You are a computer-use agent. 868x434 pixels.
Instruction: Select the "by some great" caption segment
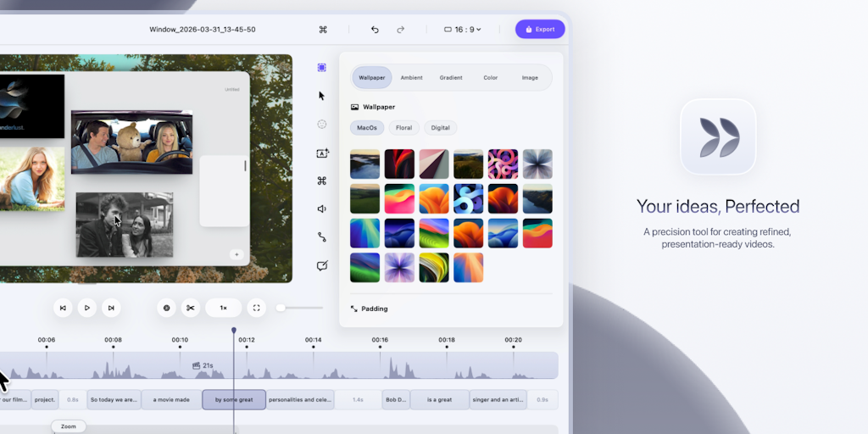234,400
